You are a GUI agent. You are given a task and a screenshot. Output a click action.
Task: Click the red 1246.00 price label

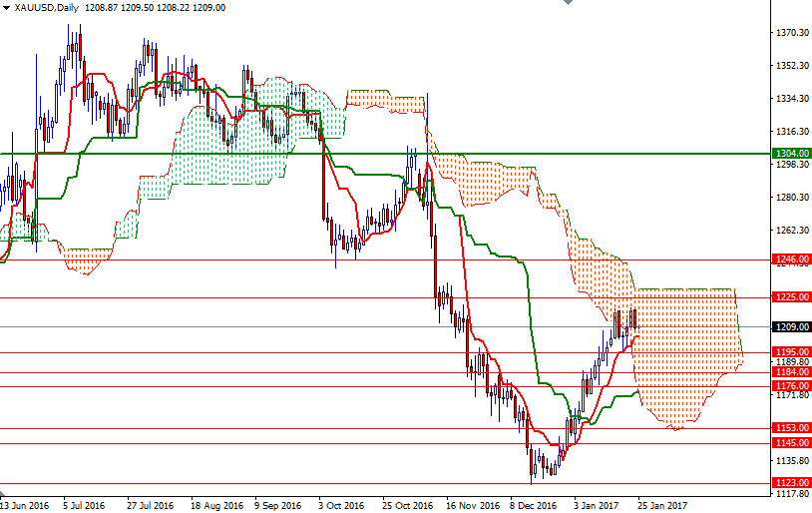tap(792, 259)
